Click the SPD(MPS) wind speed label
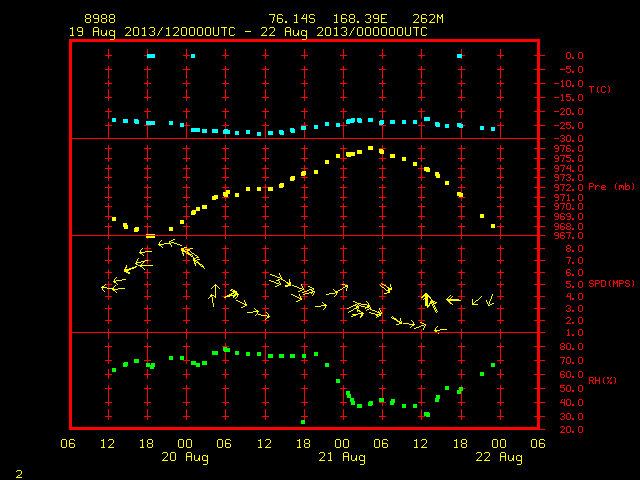 (611, 283)
